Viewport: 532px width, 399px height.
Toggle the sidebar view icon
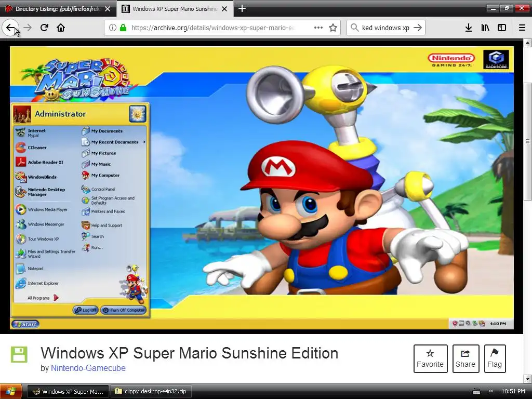click(x=502, y=28)
